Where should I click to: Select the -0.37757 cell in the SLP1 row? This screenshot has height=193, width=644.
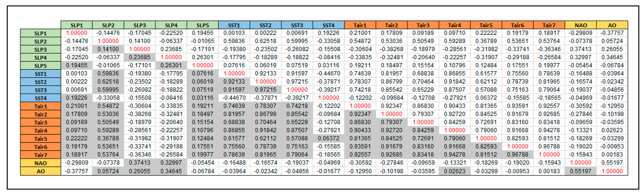click(612, 33)
